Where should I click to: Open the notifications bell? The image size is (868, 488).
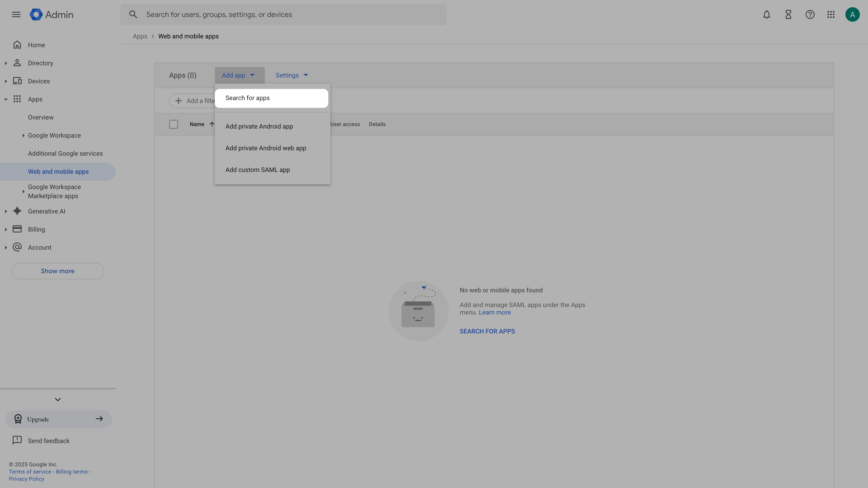click(766, 14)
